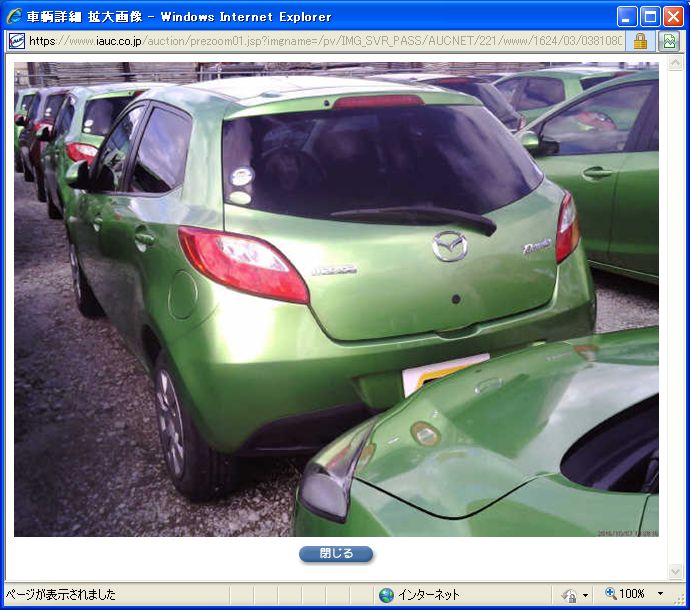Click the enlarged green car photo
This screenshot has height=610, width=690.
[x=336, y=300]
